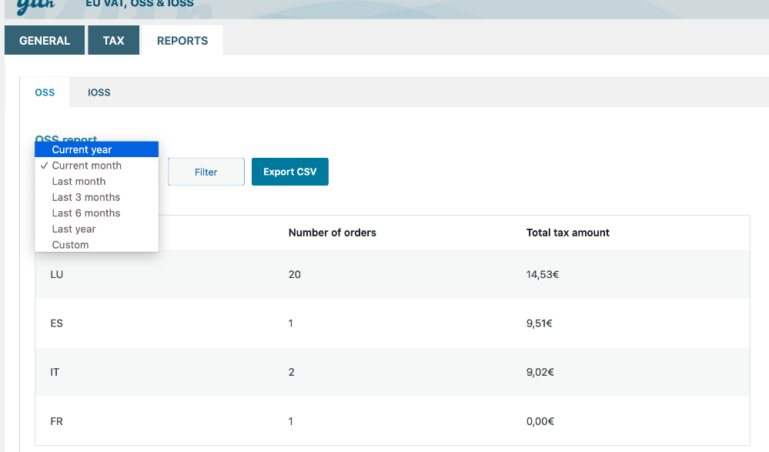Click the 9,02€ tax amount
Image resolution: width=769 pixels, height=452 pixels.
(x=540, y=373)
